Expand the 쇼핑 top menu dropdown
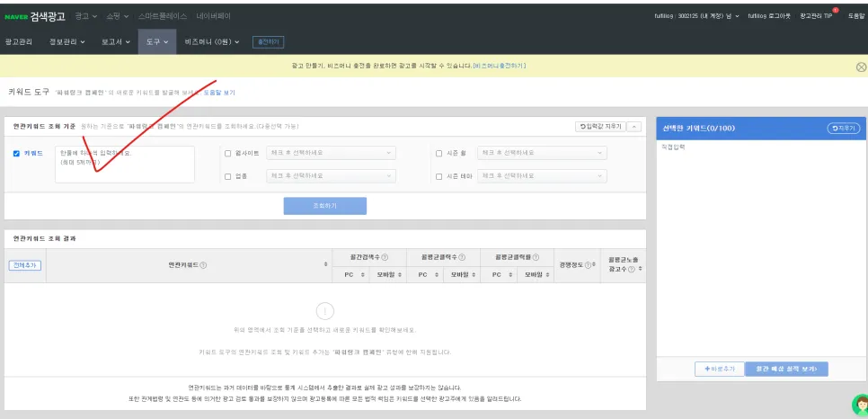 pyautogui.click(x=118, y=16)
